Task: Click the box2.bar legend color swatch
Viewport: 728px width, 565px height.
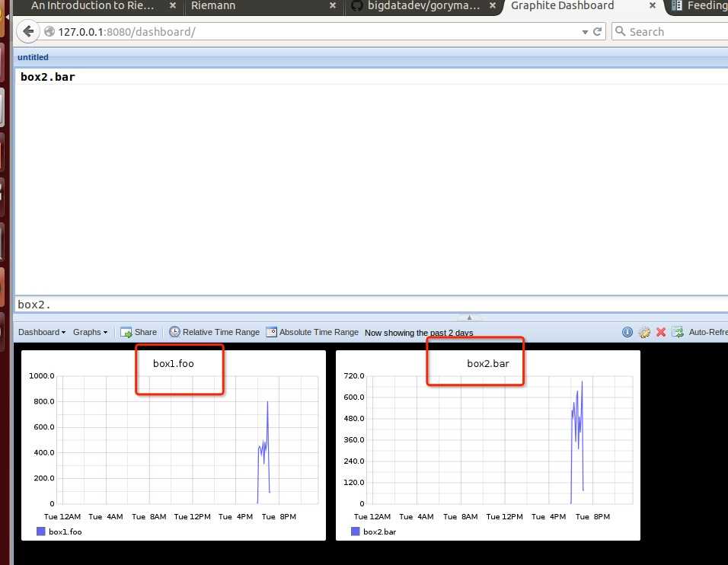Action: pos(355,531)
